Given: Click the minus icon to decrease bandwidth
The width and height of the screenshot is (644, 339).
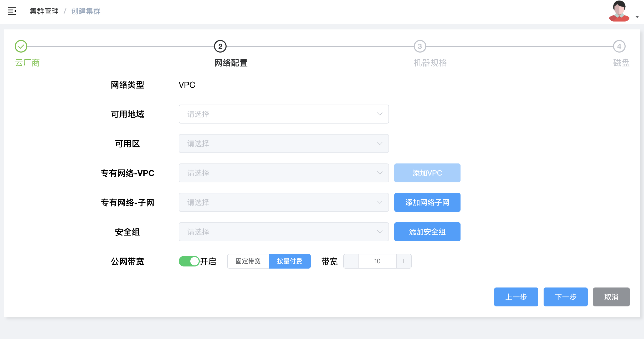Looking at the screenshot, I should tap(351, 261).
